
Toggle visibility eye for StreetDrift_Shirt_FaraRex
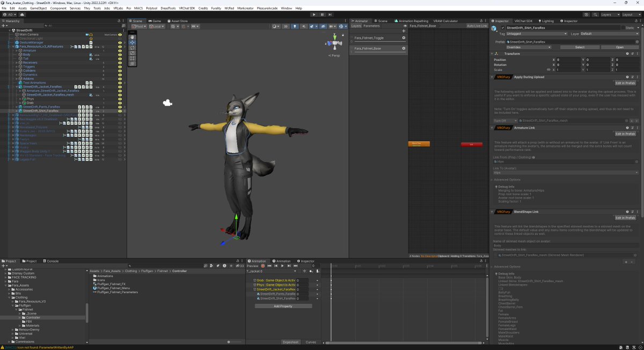pos(120,111)
